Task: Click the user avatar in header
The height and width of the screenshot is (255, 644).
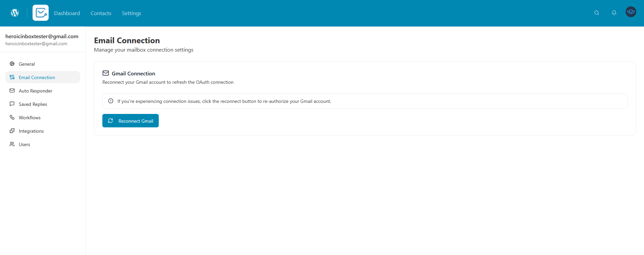Action: click(x=631, y=12)
